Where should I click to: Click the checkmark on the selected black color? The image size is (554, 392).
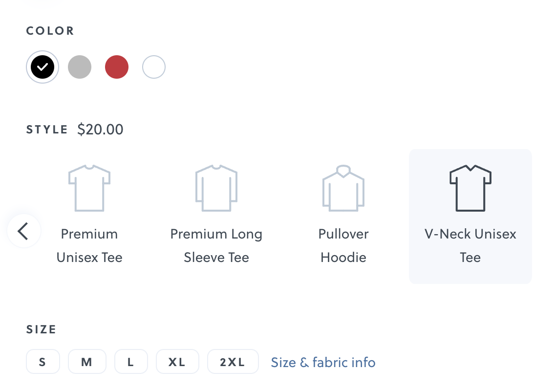click(x=43, y=67)
